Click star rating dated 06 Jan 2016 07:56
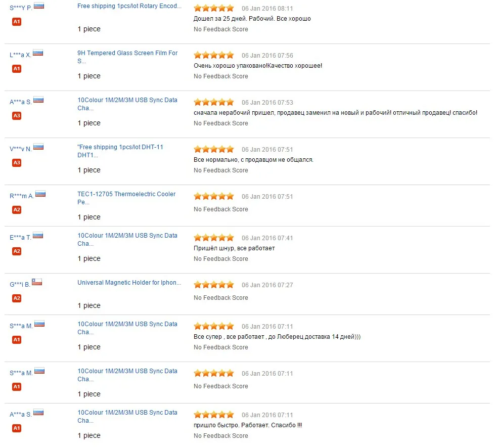Image resolution: width=496 pixels, height=448 pixels. [214, 55]
